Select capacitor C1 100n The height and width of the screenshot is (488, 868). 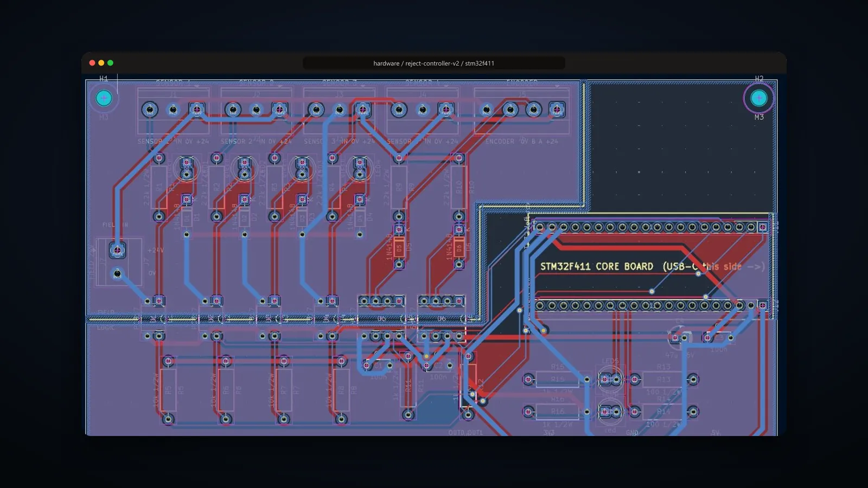coord(378,365)
